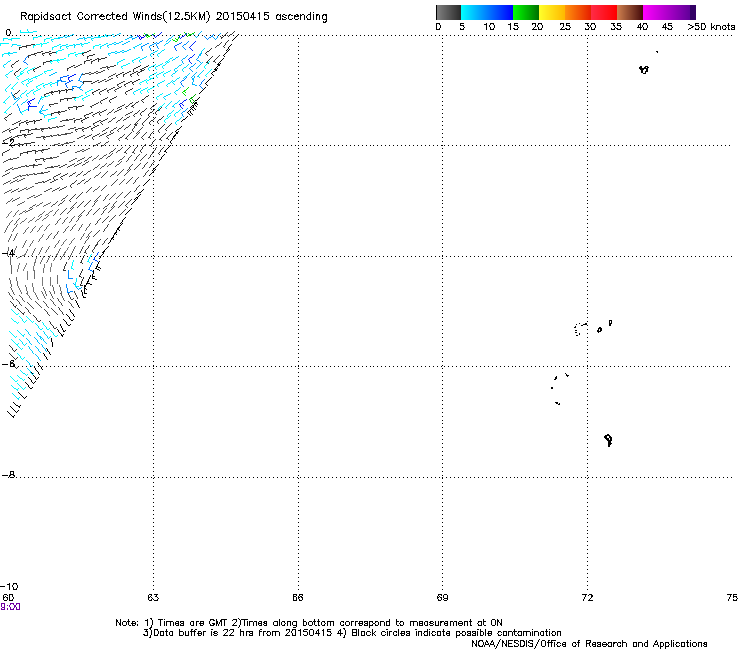The width and height of the screenshot is (740, 650).
Task: Click the word 'ascending' in the title
Action: 301,17
